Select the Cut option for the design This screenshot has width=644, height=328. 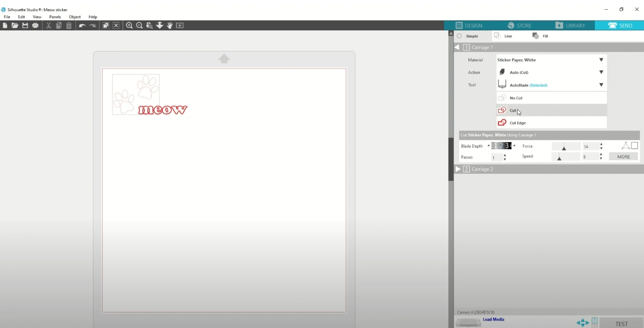[512, 110]
